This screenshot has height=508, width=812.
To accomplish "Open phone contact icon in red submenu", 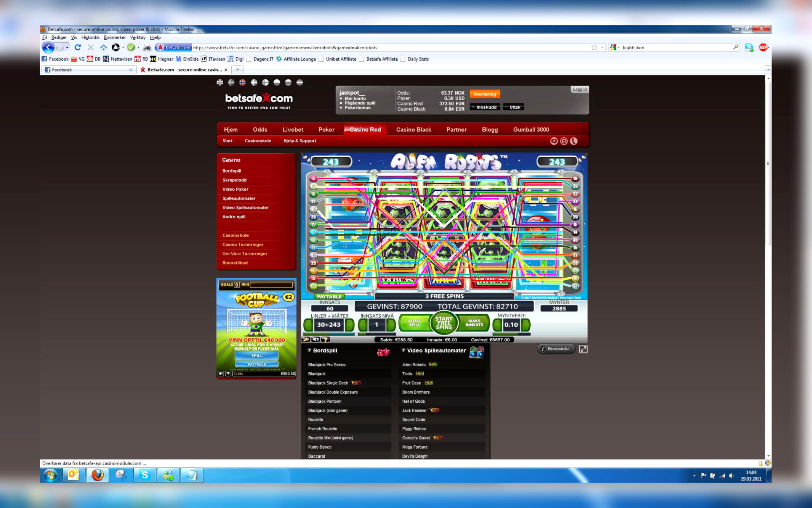I will pyautogui.click(x=573, y=141).
